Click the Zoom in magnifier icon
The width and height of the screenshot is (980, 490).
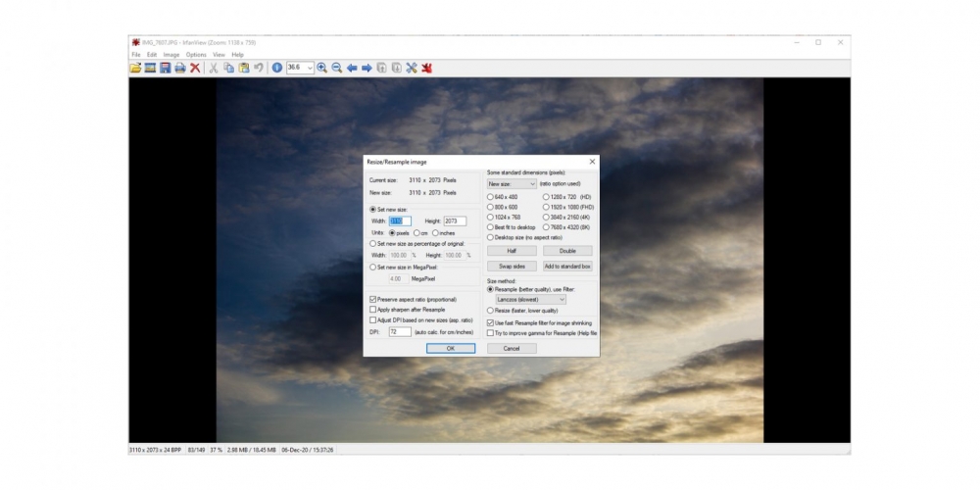(x=321, y=68)
